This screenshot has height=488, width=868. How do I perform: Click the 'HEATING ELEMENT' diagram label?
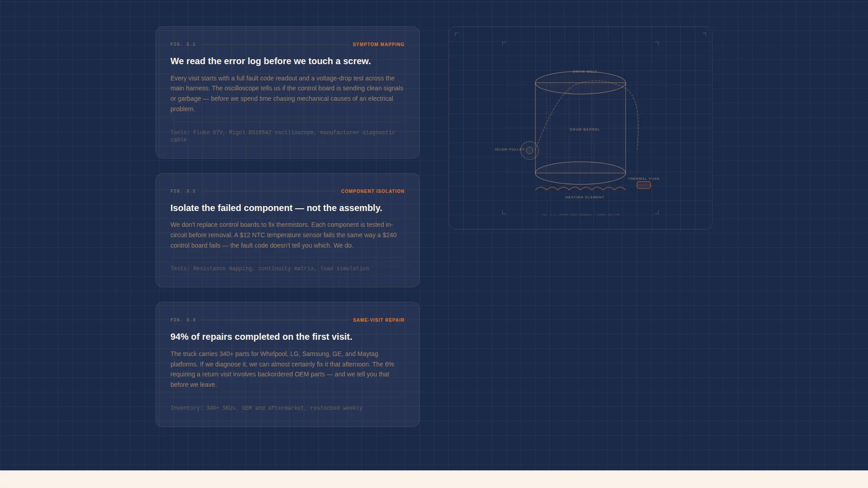(x=585, y=197)
